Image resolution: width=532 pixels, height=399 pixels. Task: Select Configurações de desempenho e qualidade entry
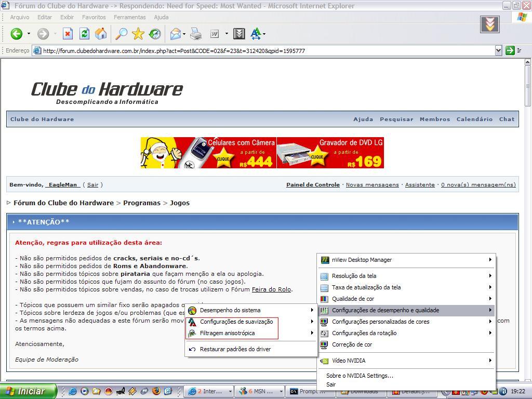406,310
